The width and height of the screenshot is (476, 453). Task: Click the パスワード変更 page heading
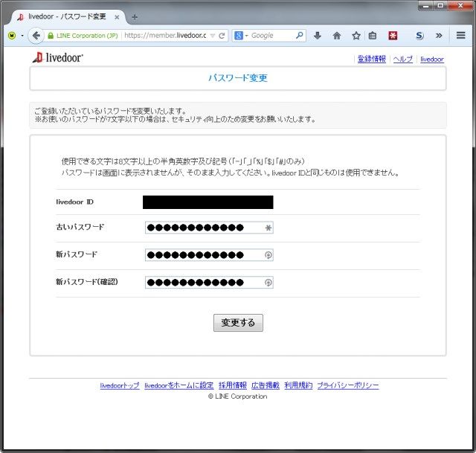click(238, 78)
